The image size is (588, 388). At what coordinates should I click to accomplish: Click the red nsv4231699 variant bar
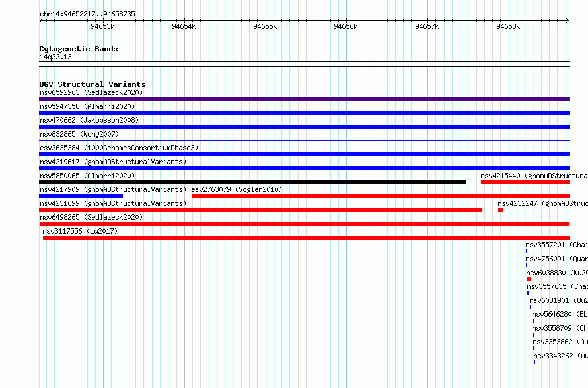260,210
